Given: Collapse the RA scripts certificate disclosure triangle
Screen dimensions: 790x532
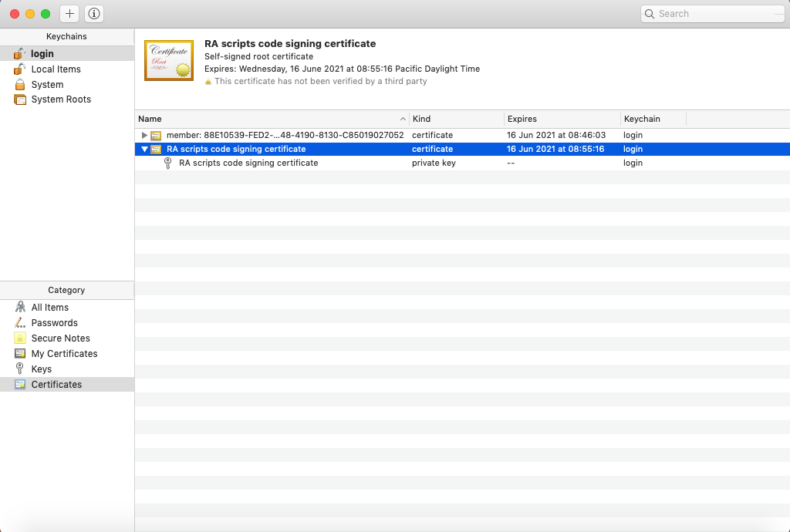Looking at the screenshot, I should tap(144, 150).
